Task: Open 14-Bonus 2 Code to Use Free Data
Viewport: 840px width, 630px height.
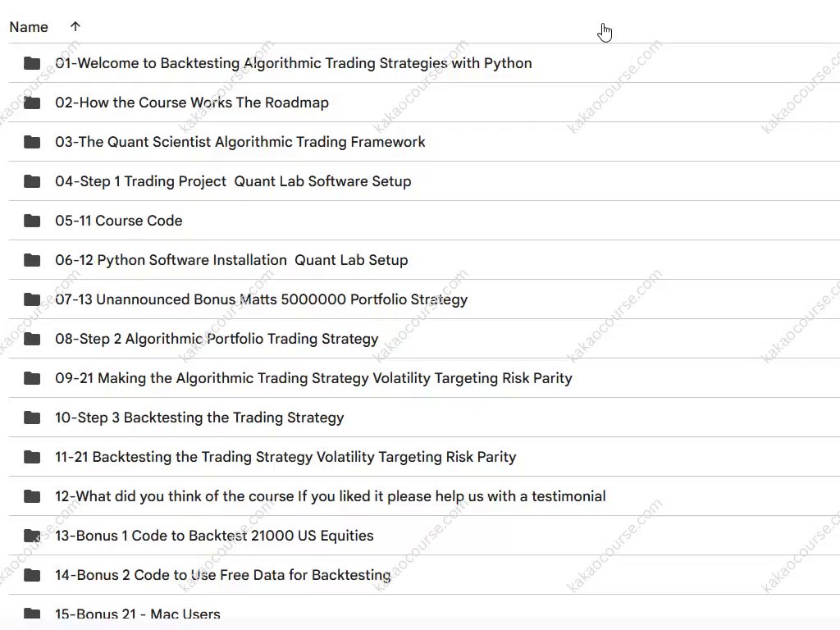Action: point(222,575)
